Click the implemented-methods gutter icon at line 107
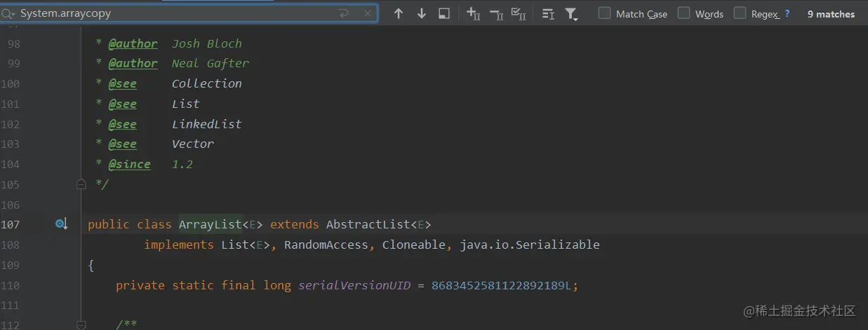Screen dimensions: 868x330 click(x=62, y=224)
